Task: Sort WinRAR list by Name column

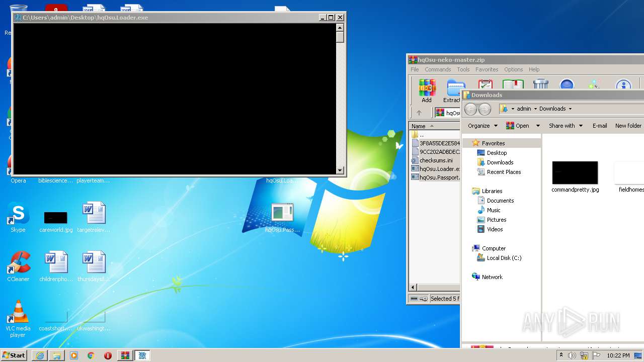Action: (435, 126)
